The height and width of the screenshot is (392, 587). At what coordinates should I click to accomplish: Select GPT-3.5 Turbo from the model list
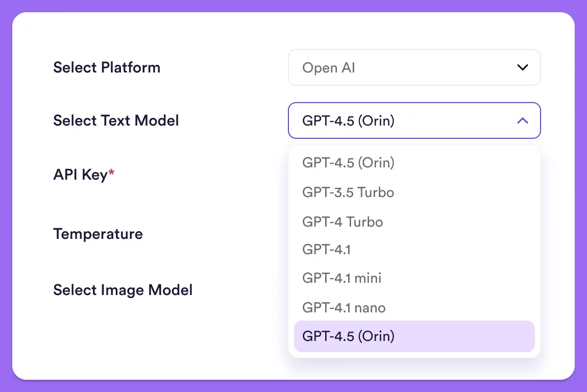click(x=414, y=192)
